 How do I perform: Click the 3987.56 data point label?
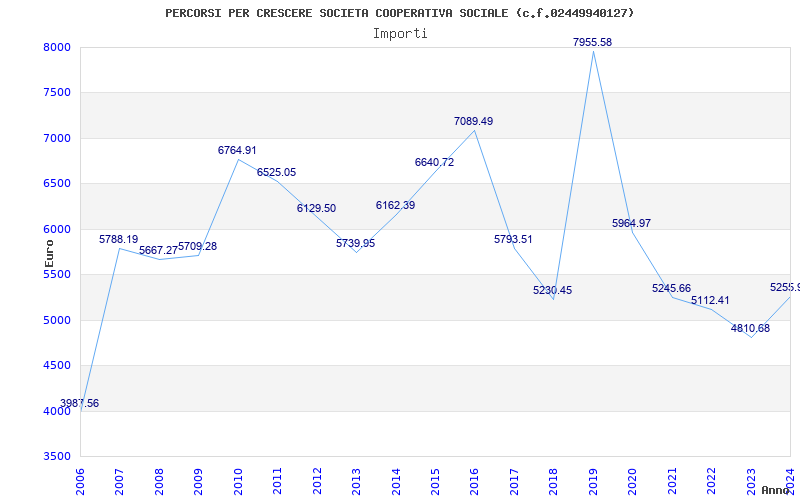(x=80, y=404)
